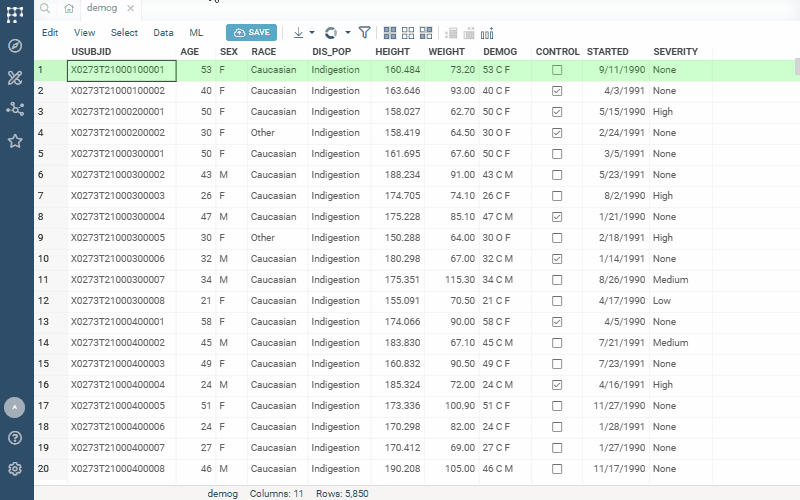The width and height of the screenshot is (800, 500).
Task: Click the remove rows icon in the toolbar
Action: [451, 33]
